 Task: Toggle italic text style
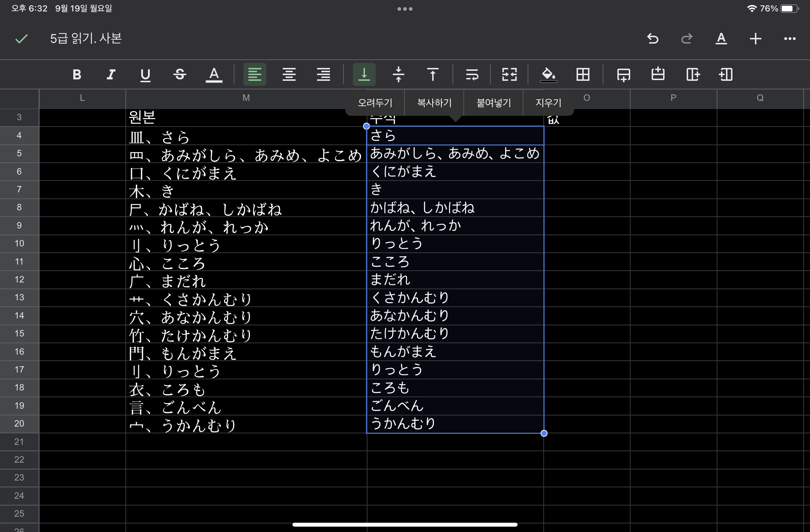pos(111,74)
